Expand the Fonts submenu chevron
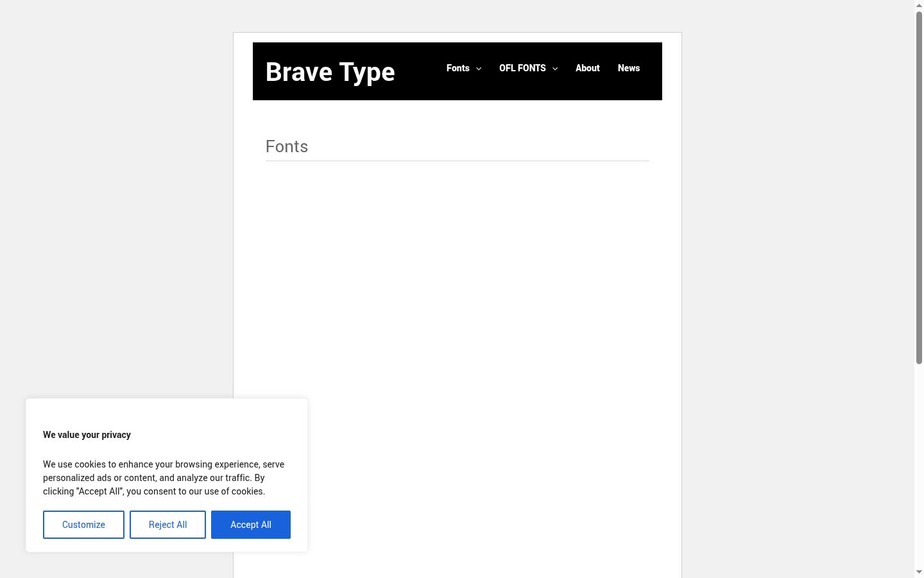Viewport: 924px width, 578px height. coord(479,69)
